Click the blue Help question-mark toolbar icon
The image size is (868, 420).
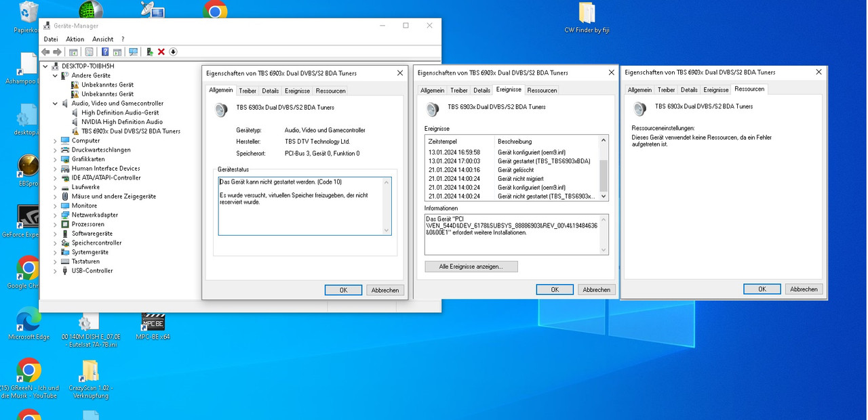[105, 52]
